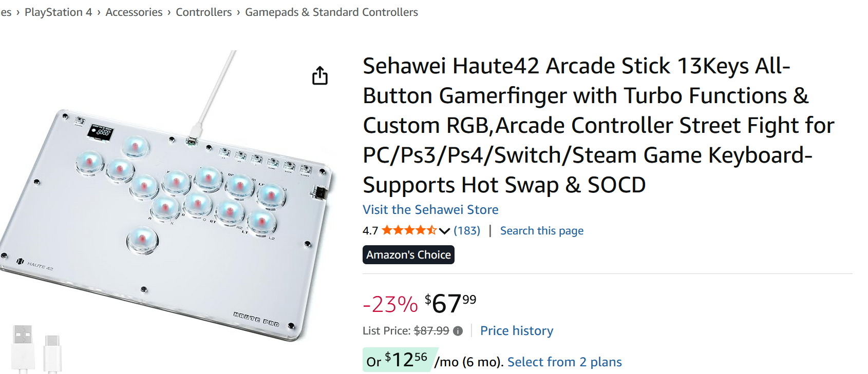Open Gamepads & Standard Controllers breadcrumb
Screen dimensions: 868x374
coord(331,12)
